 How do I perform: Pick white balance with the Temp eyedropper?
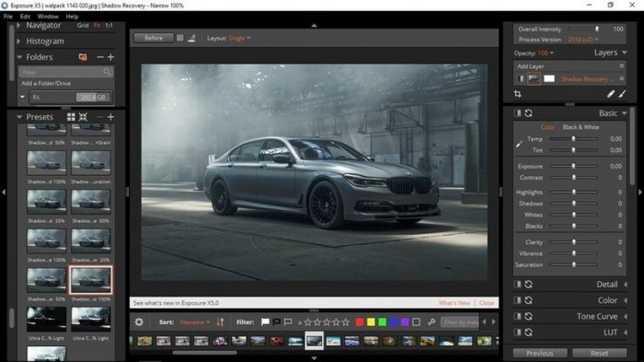(x=519, y=144)
